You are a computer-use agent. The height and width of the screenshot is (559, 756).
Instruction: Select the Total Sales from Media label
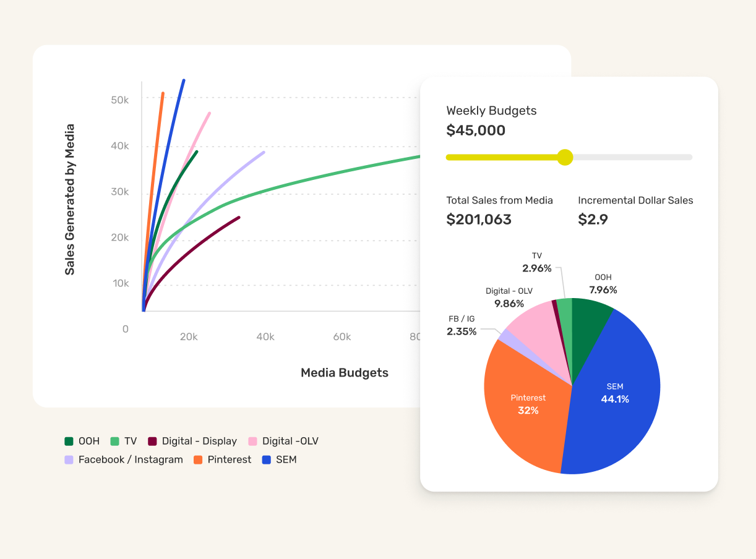pos(499,200)
